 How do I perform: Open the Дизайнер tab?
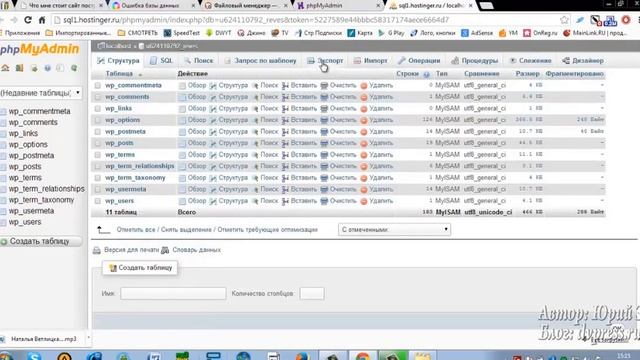[x=582, y=61]
